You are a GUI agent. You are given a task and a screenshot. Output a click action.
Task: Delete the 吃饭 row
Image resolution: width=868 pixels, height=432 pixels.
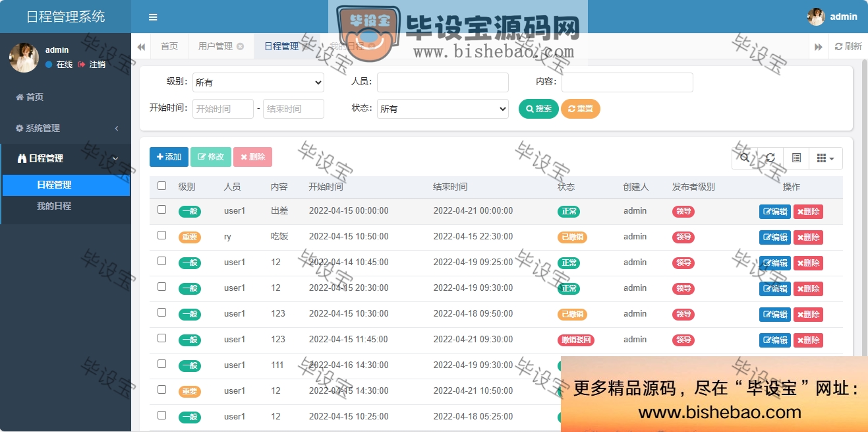pos(808,237)
